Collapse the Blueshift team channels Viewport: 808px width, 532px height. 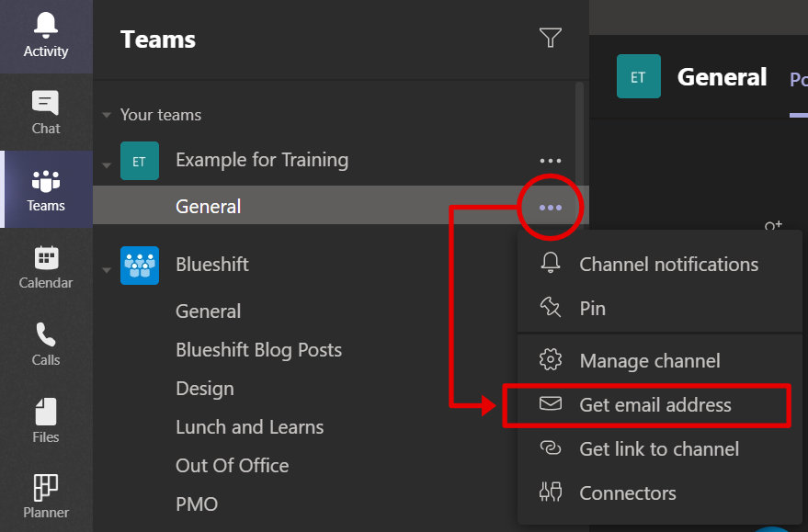107,270
